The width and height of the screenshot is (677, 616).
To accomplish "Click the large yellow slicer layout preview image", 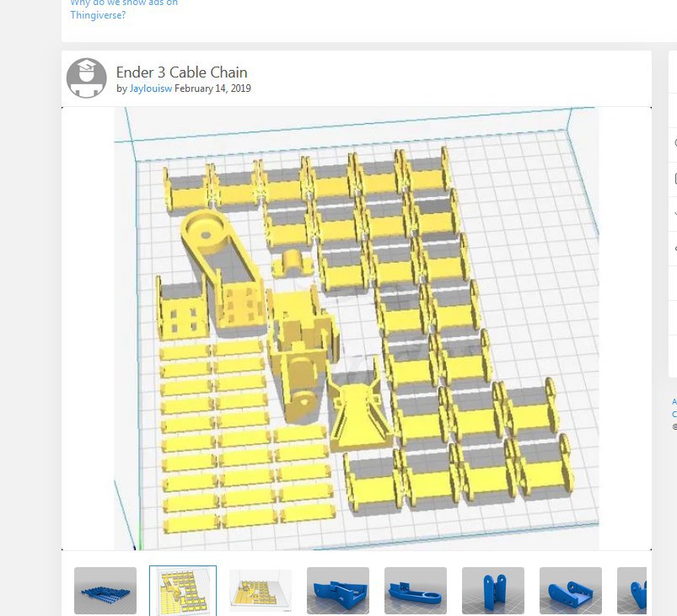I will [x=356, y=329].
